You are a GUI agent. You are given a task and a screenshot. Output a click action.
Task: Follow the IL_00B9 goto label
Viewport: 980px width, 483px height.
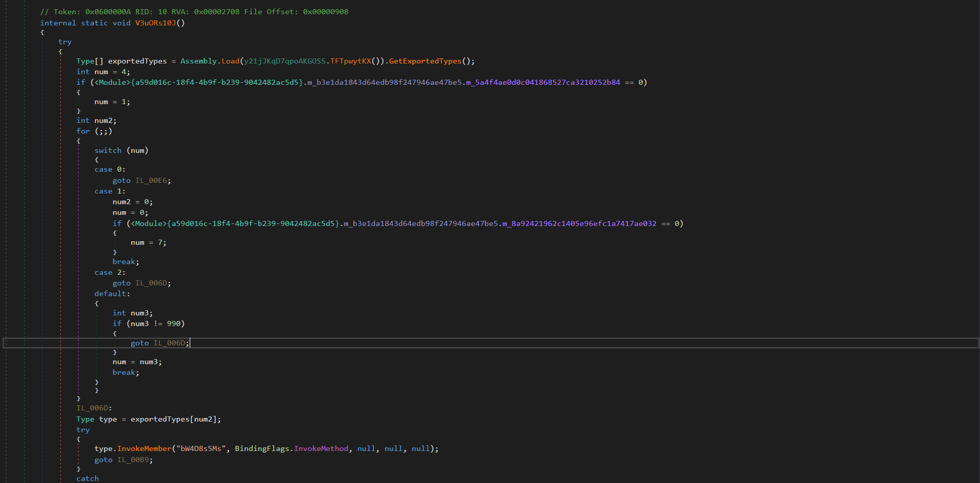(134, 460)
